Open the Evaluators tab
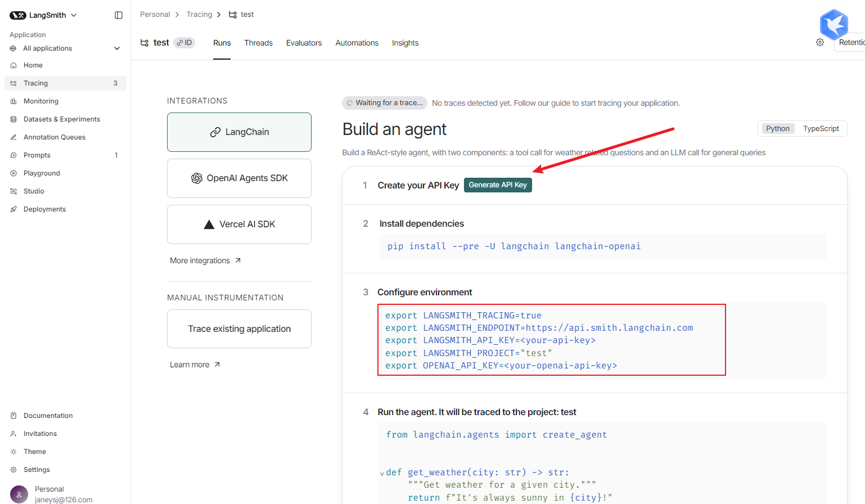The image size is (865, 504). [304, 43]
